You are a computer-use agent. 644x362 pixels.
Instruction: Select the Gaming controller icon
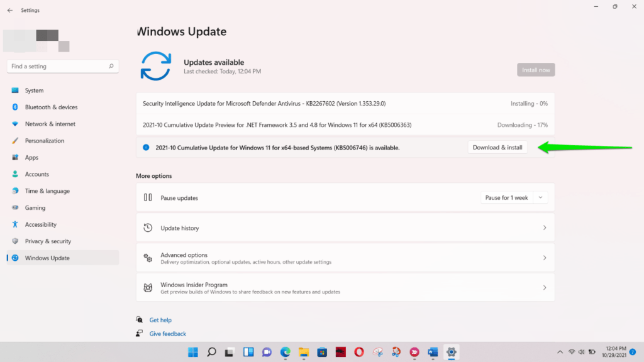pos(14,207)
